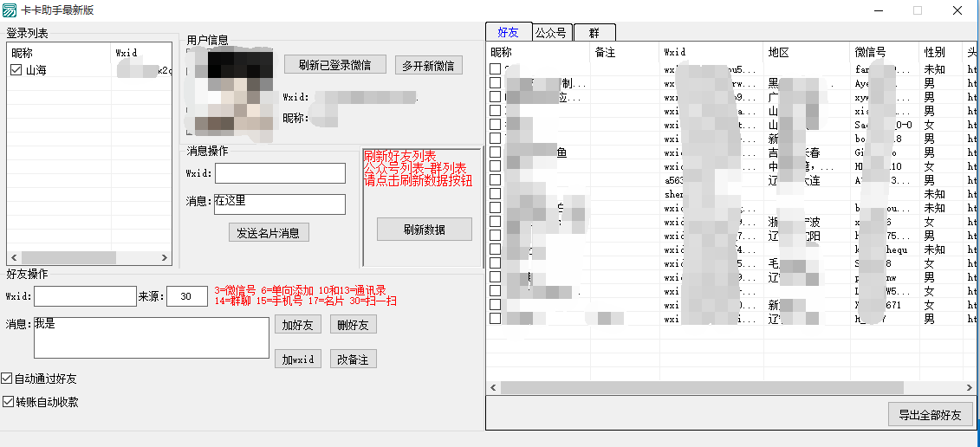Click the 地区 column header

click(x=806, y=53)
